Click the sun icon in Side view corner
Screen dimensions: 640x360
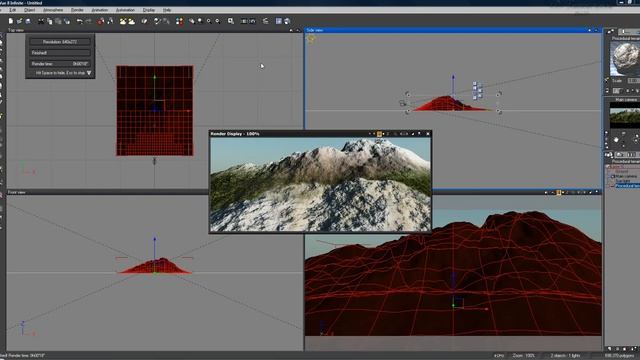[311, 39]
